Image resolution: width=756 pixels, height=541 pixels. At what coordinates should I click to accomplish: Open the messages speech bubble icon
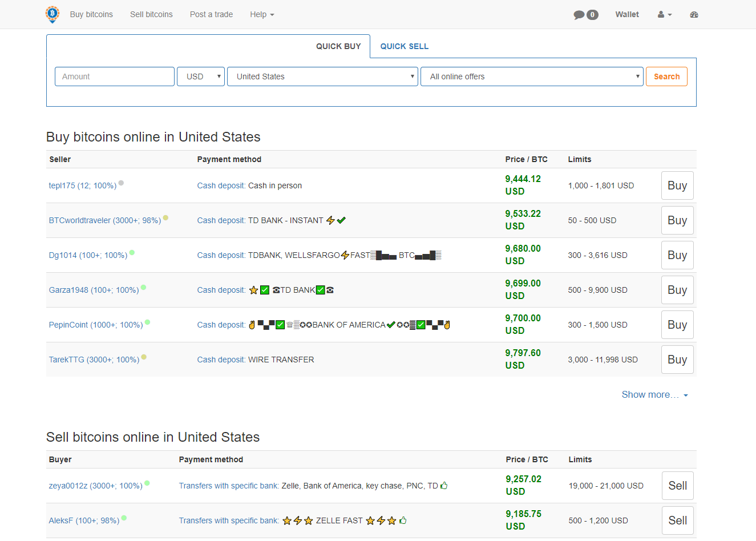click(x=579, y=15)
